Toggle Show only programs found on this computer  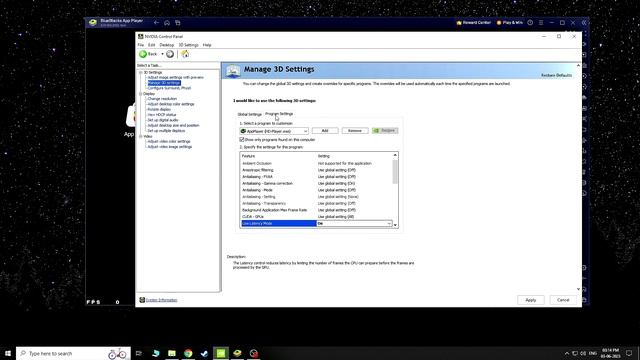(x=242, y=140)
